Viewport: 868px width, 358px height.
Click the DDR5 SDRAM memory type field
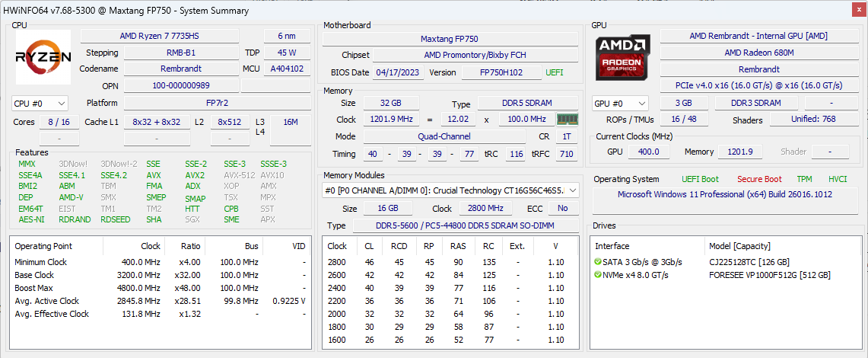[527, 103]
